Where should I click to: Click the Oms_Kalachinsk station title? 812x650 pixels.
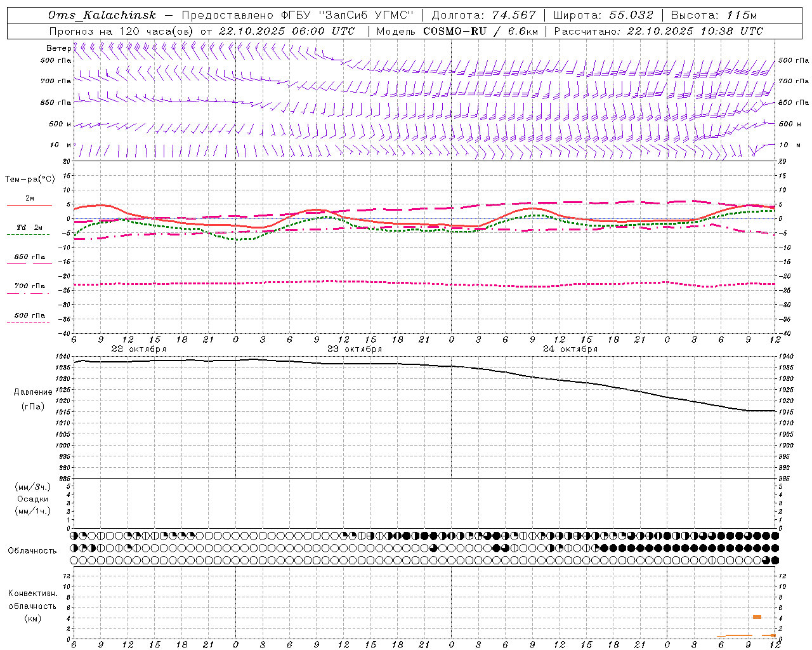101,16
